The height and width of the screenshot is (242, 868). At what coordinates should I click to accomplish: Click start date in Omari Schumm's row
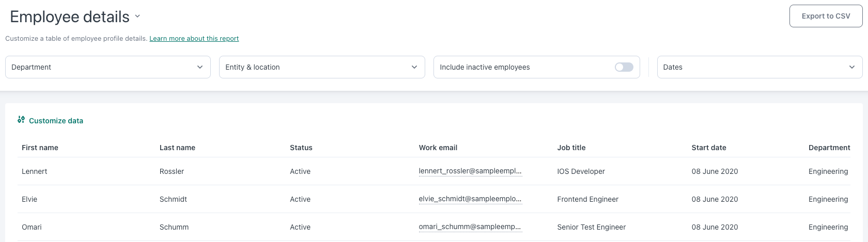[x=715, y=227]
